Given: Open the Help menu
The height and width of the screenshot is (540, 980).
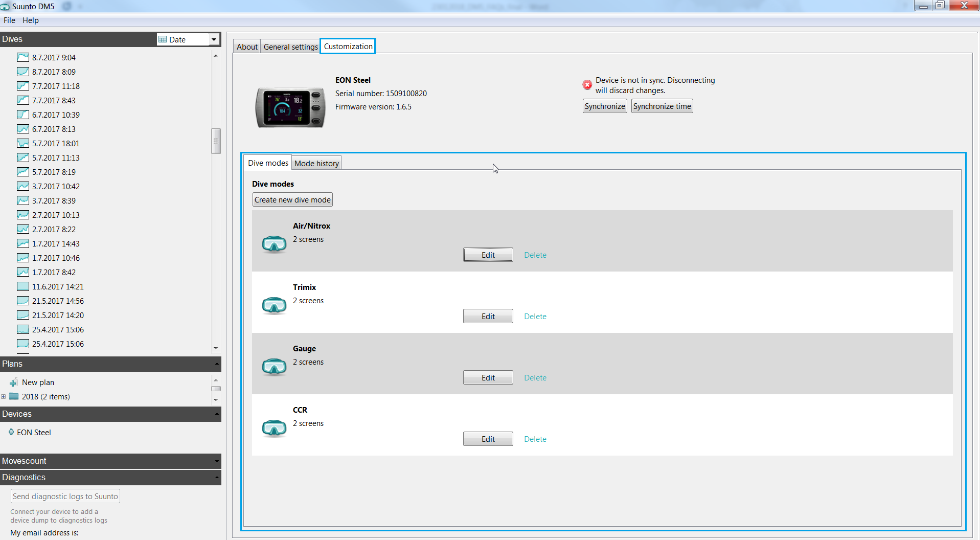Looking at the screenshot, I should (x=31, y=20).
